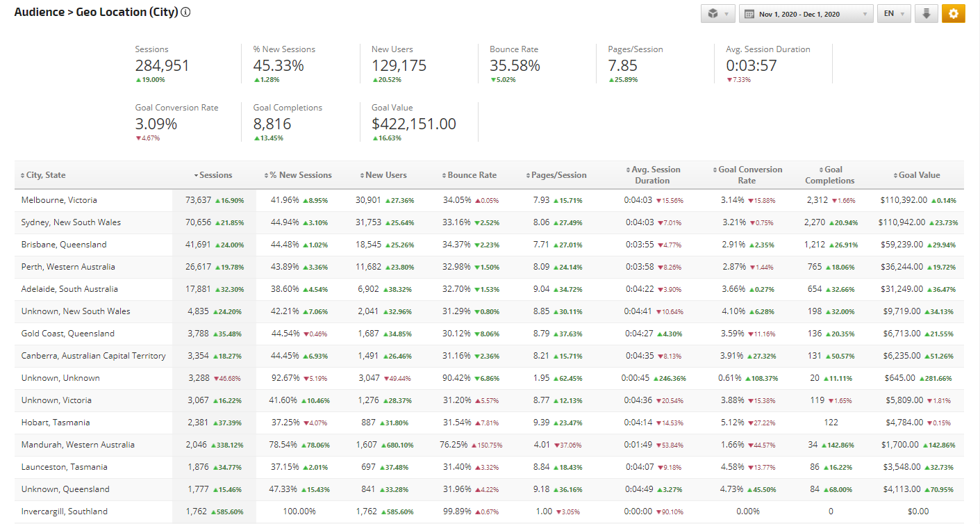This screenshot has height=524, width=980.
Task: Sort by Goal Value column header
Action: click(x=918, y=175)
